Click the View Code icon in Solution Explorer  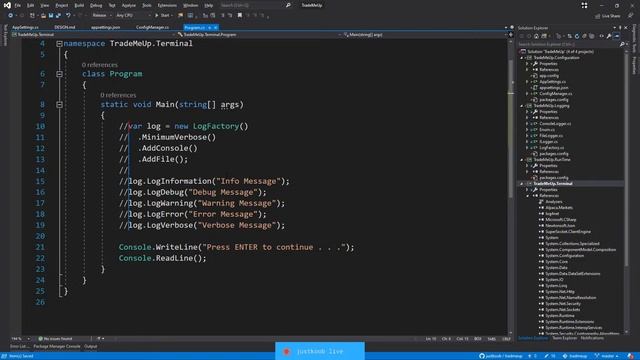[x=602, y=36]
